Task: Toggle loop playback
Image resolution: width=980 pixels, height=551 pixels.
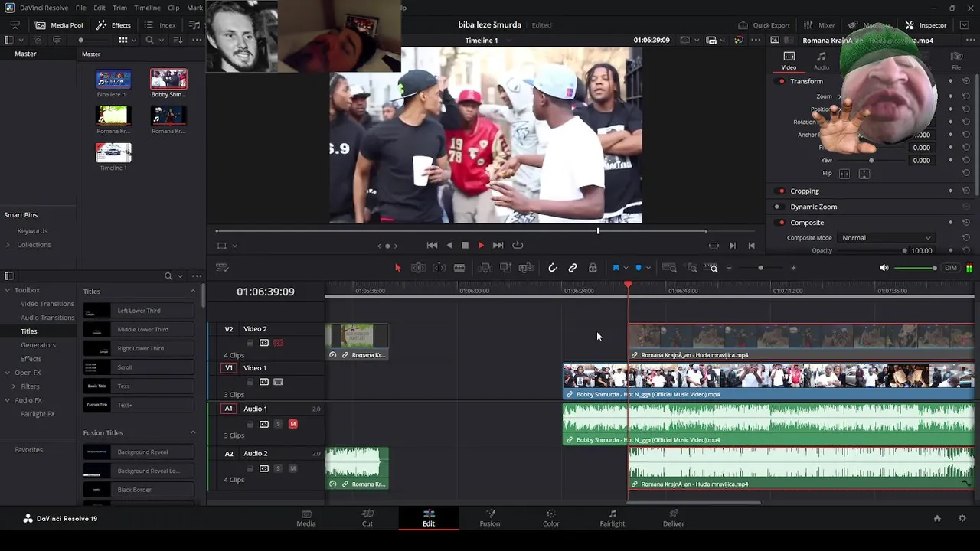Action: click(518, 245)
